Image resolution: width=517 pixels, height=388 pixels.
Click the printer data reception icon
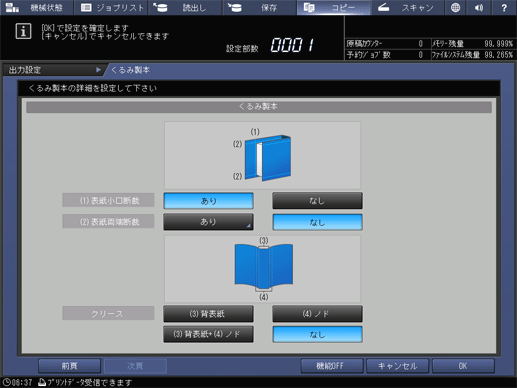42,382
